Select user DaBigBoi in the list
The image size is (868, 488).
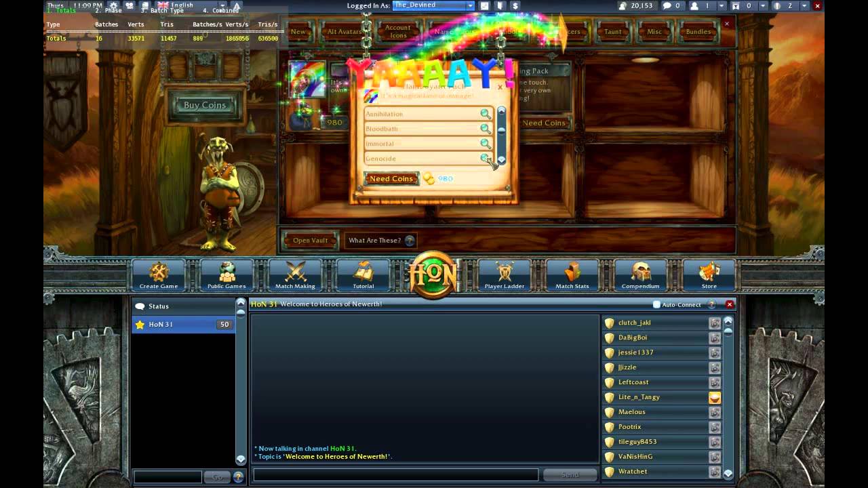click(662, 338)
